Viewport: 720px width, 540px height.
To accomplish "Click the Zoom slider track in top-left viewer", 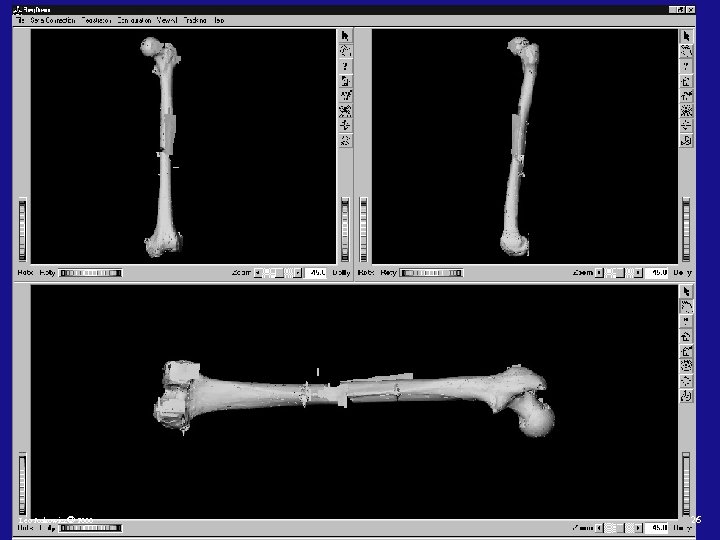I will (x=278, y=273).
